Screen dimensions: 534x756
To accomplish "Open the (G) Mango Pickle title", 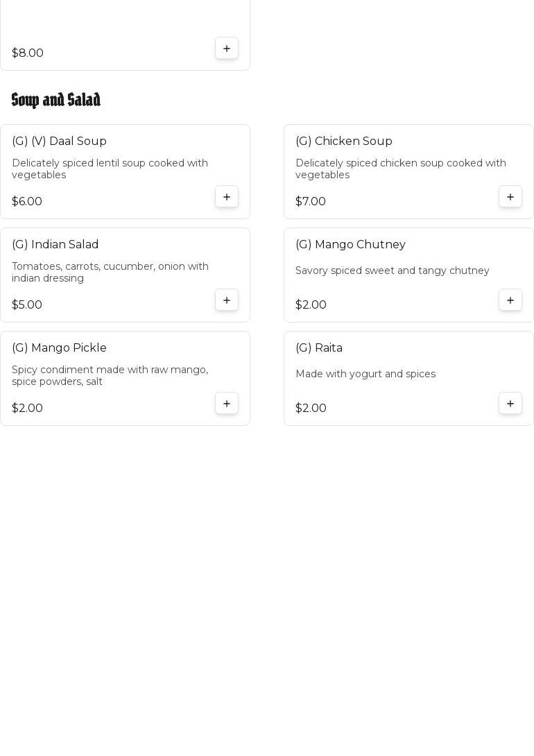I will [x=59, y=348].
